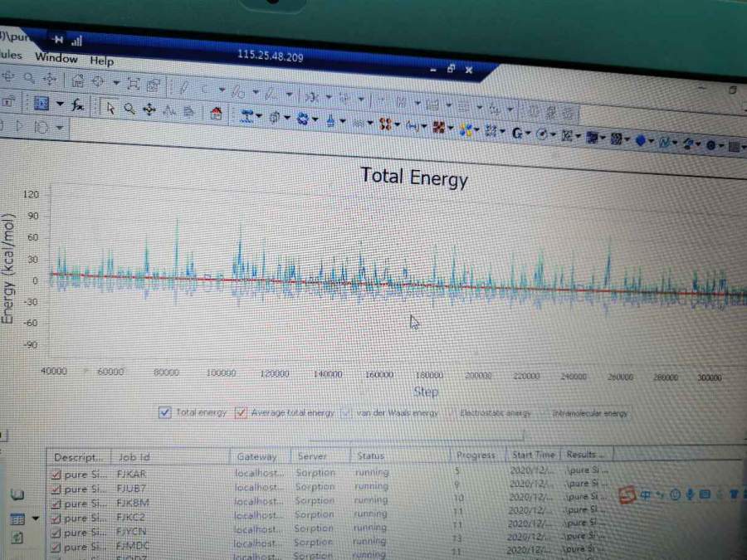Open the Window menu
Image resolution: width=747 pixels, height=560 pixels.
point(56,58)
